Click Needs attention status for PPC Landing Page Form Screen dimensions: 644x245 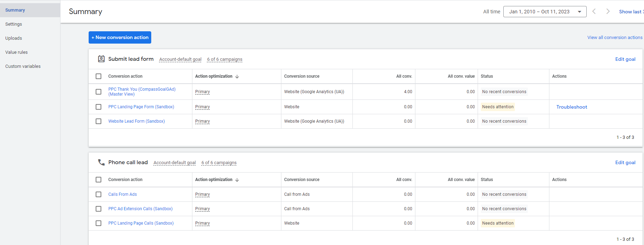[498, 107]
